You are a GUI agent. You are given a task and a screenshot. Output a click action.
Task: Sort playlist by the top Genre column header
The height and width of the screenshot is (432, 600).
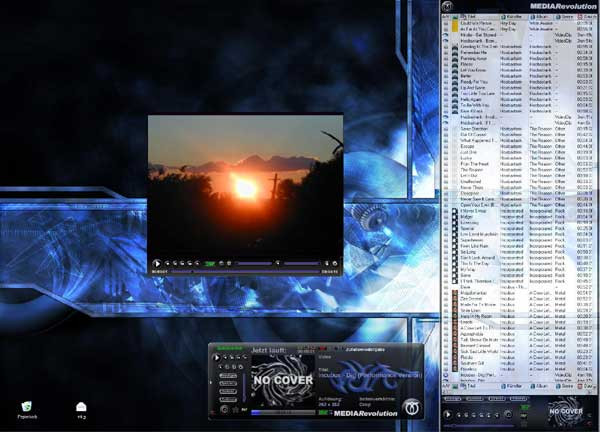tap(564, 17)
